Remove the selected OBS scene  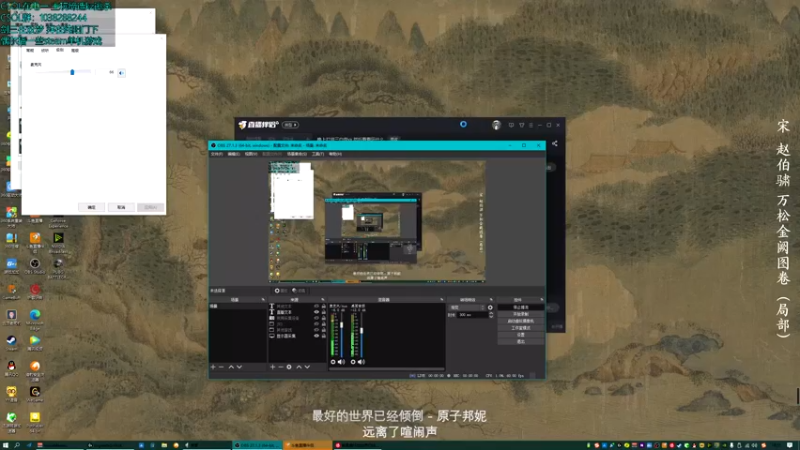tap(221, 367)
